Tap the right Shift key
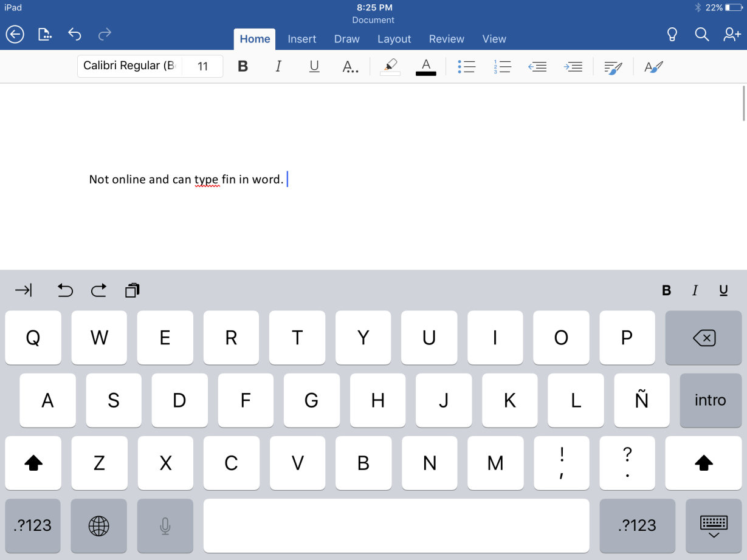Screen dimensions: 747x560 tap(703, 463)
